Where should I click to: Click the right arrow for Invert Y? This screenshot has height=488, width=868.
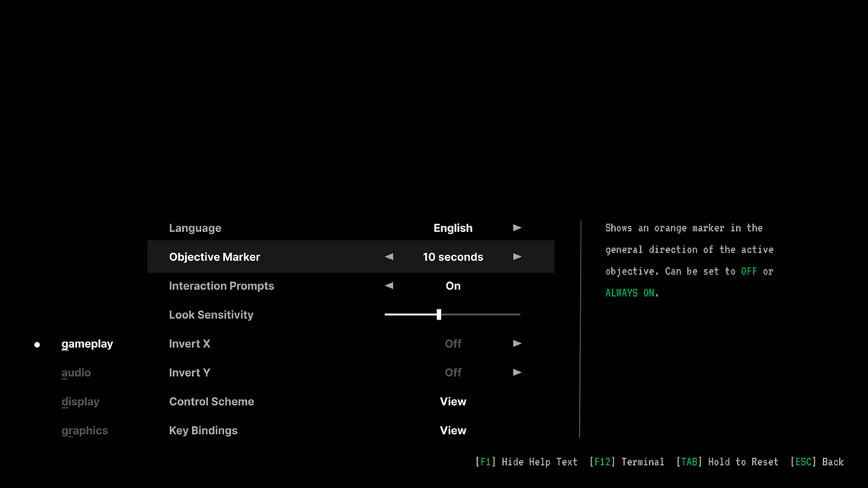pyautogui.click(x=517, y=372)
